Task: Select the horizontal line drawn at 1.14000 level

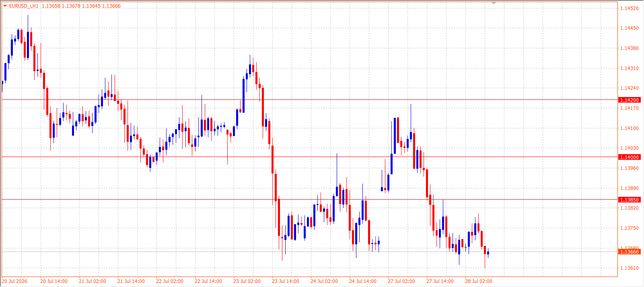Action: tap(310, 157)
